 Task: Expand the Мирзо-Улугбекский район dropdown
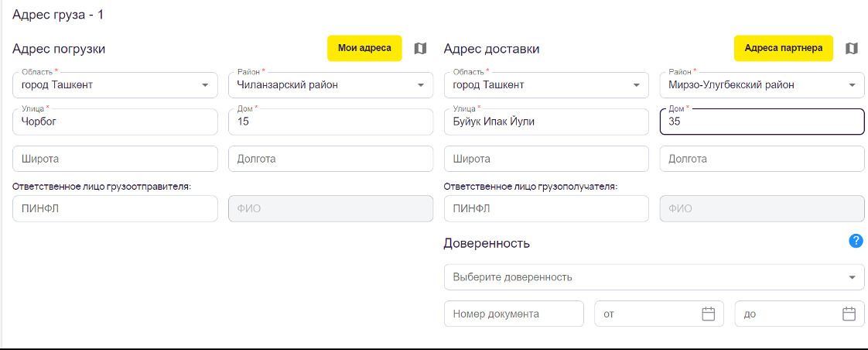762,85
